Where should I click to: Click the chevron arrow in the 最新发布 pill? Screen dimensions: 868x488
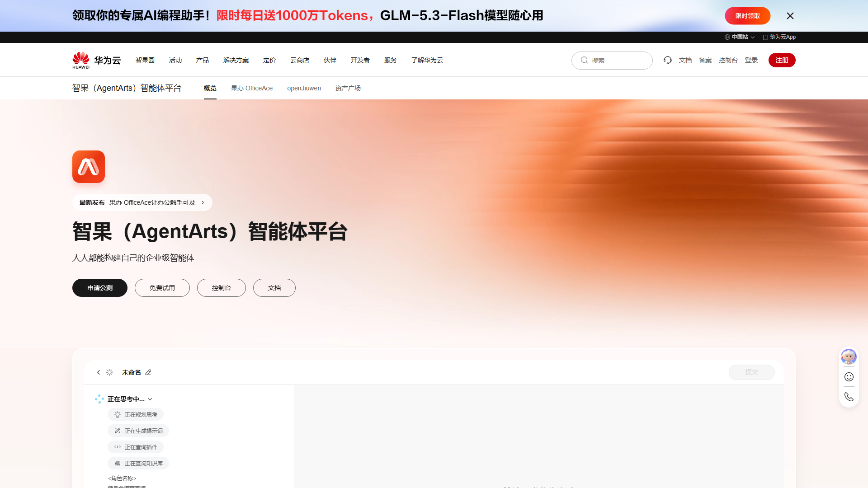coord(203,202)
